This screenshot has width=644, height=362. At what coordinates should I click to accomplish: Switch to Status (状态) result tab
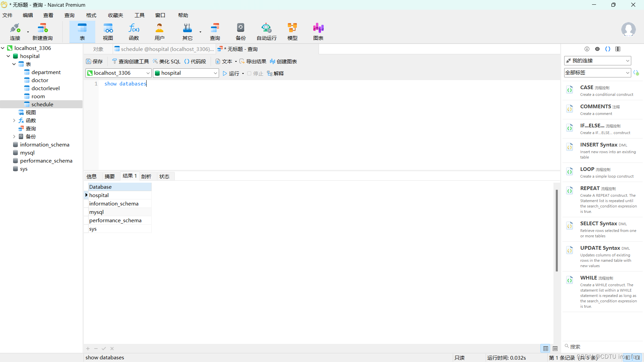[164, 177]
